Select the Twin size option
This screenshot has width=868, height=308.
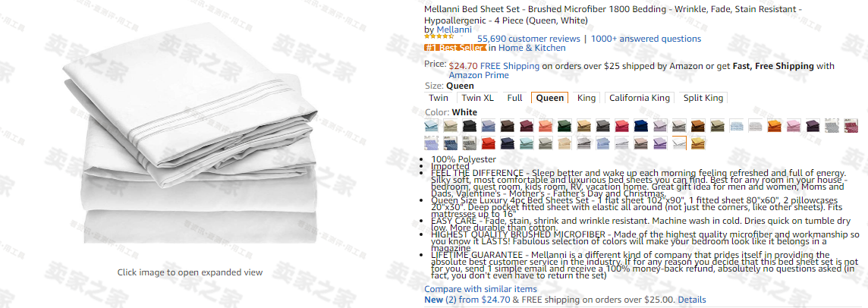[439, 98]
